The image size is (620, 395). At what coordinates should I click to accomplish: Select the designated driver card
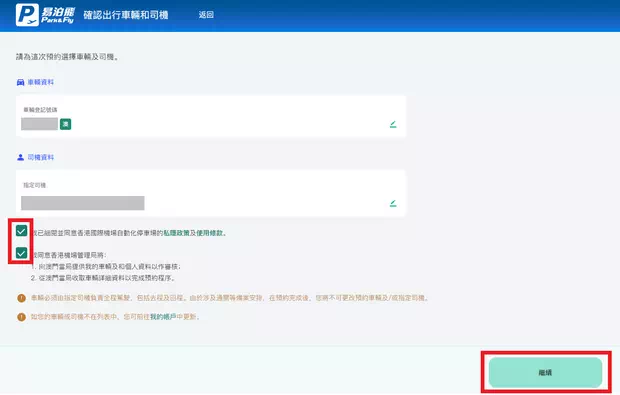[x=211, y=194]
